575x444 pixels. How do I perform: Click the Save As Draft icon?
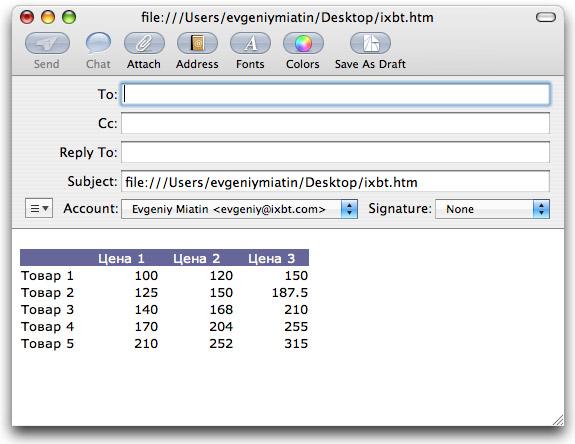point(370,43)
